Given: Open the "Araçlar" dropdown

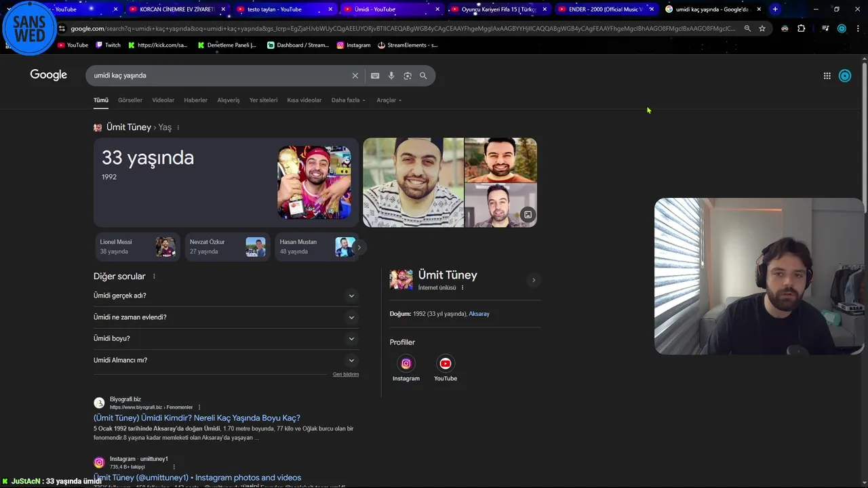Looking at the screenshot, I should (x=389, y=100).
